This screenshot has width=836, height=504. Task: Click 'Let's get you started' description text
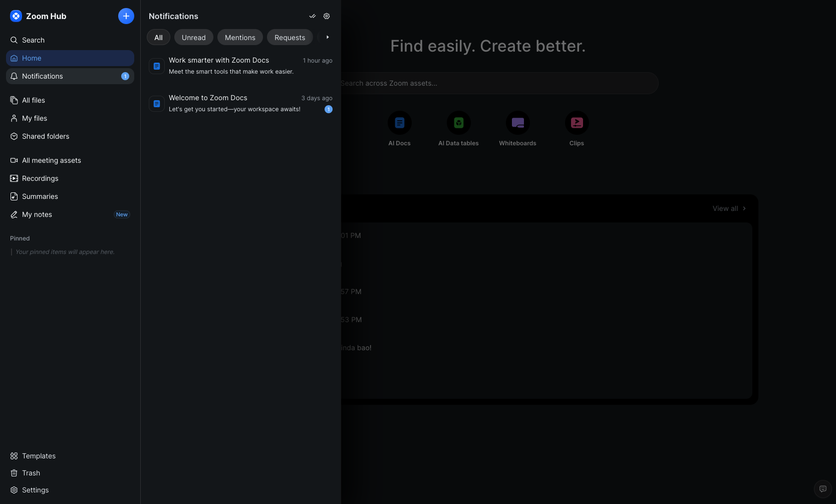pyautogui.click(x=235, y=109)
